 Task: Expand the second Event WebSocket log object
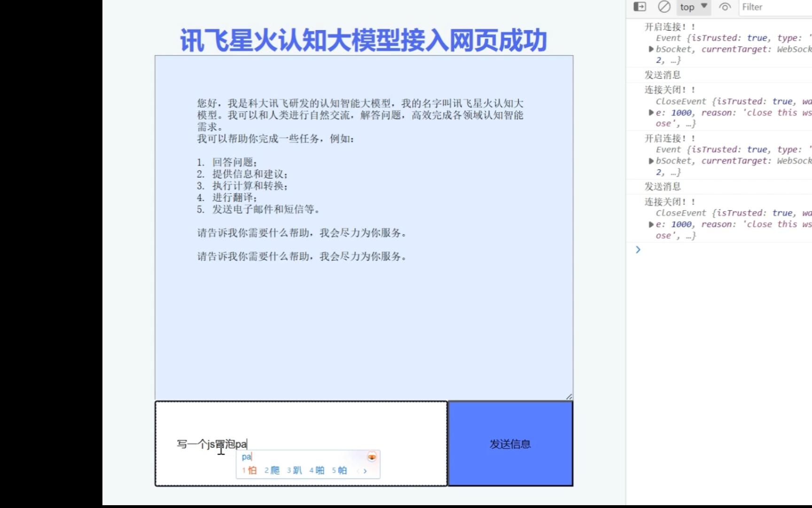pos(651,161)
